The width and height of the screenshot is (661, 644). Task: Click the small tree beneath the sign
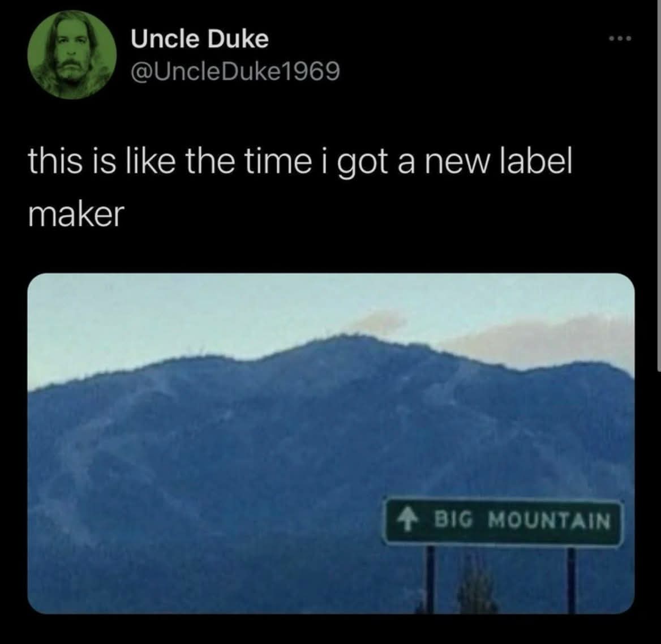(477, 583)
